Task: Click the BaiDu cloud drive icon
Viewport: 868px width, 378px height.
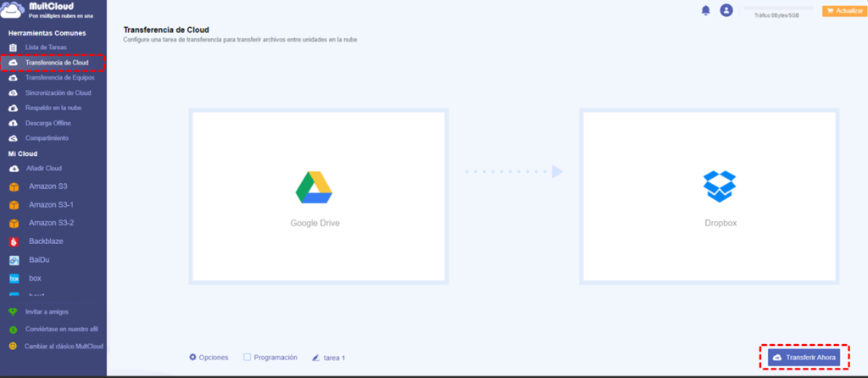Action: click(x=14, y=260)
